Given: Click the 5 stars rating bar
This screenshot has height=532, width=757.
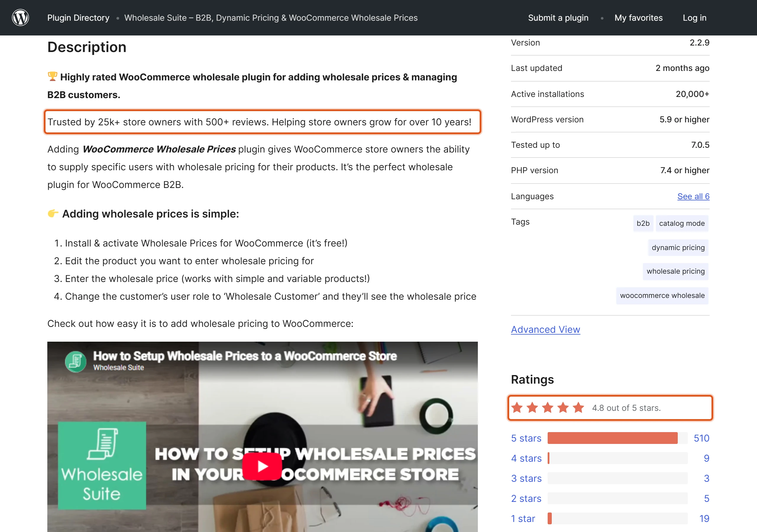Looking at the screenshot, I should (x=617, y=438).
